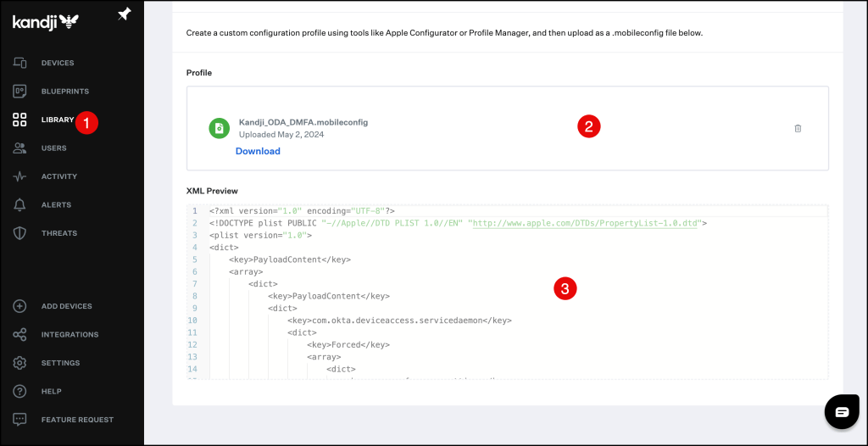Toggle the sidebar pin icon
Viewport: 868px width, 446px height.
tap(124, 15)
